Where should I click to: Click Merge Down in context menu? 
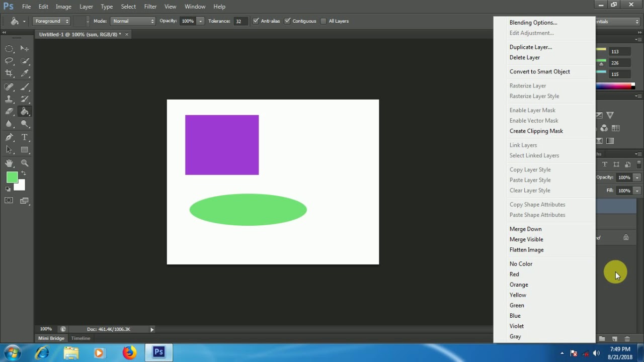[526, 229]
